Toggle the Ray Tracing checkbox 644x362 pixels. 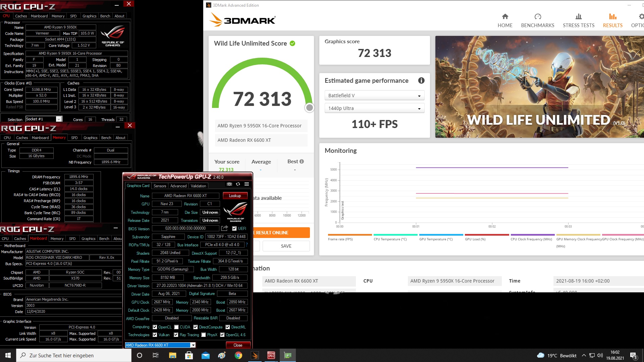[x=176, y=335]
